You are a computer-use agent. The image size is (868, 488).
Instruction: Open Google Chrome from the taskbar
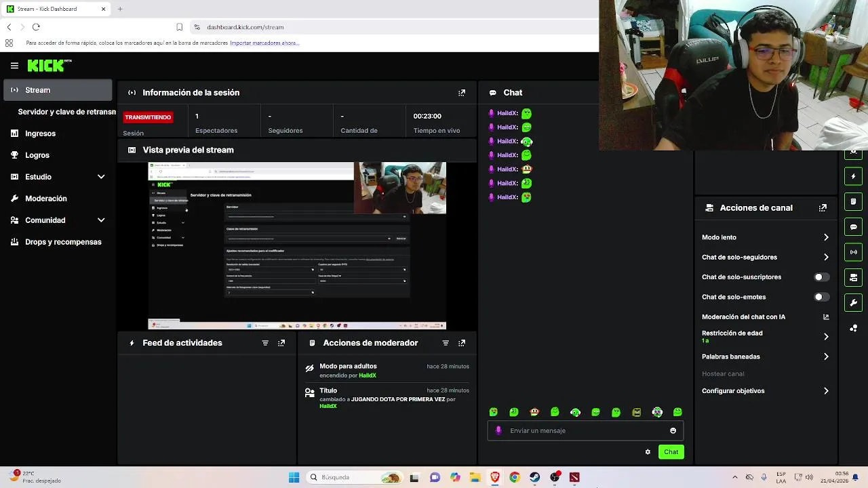(515, 477)
